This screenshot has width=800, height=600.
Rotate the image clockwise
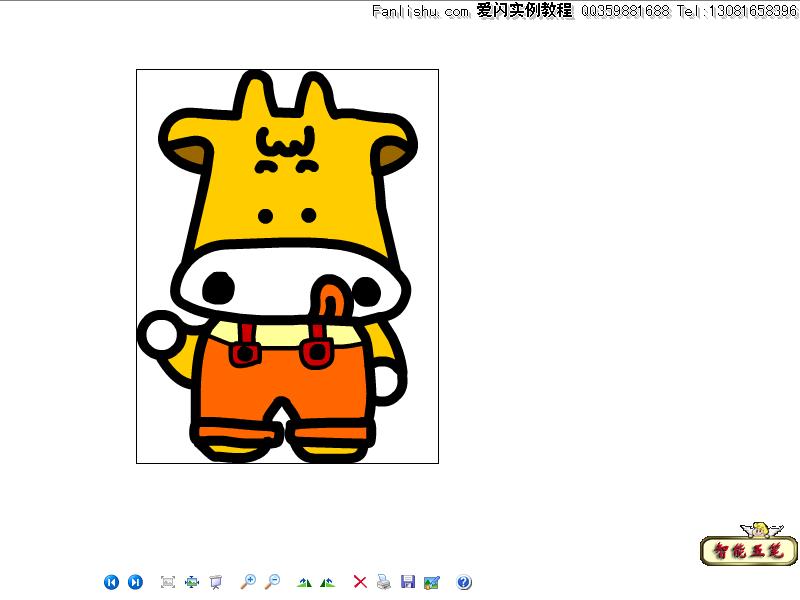pos(305,582)
